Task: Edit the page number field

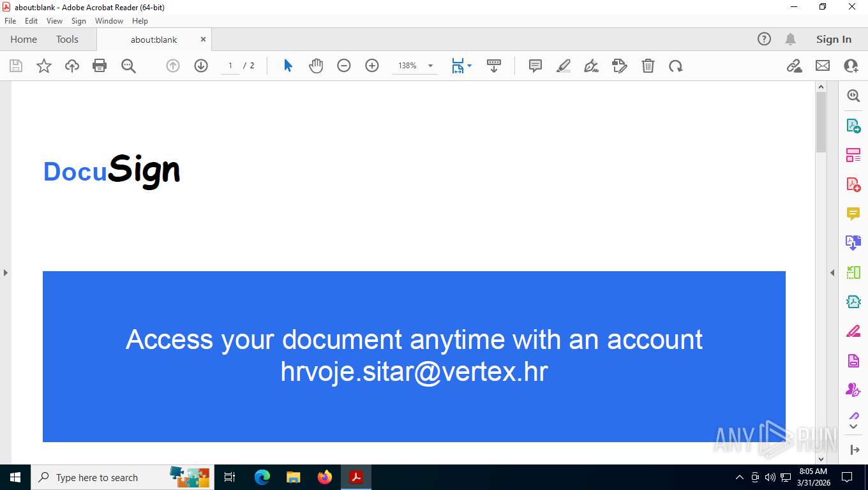Action: point(230,66)
